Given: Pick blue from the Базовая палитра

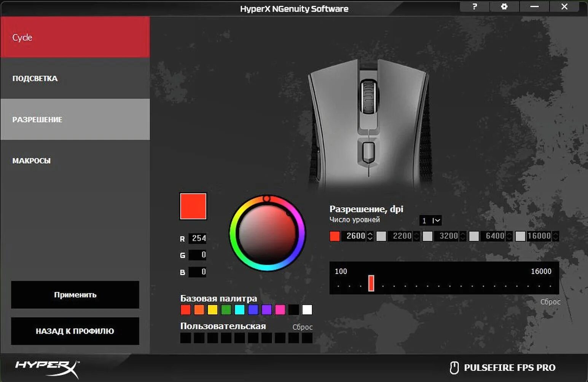Looking at the screenshot, I should (x=253, y=310).
